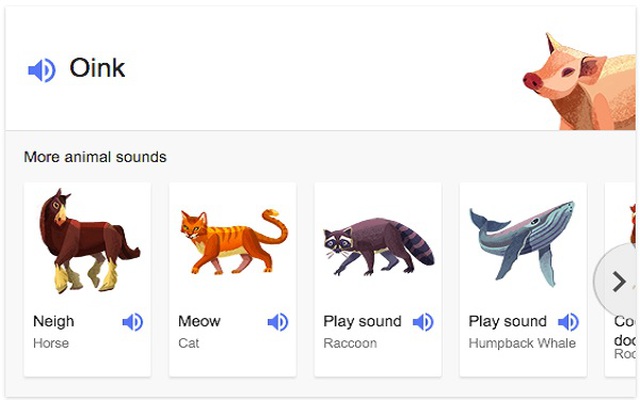Play the Raccoon sound speaker icon

click(423, 322)
